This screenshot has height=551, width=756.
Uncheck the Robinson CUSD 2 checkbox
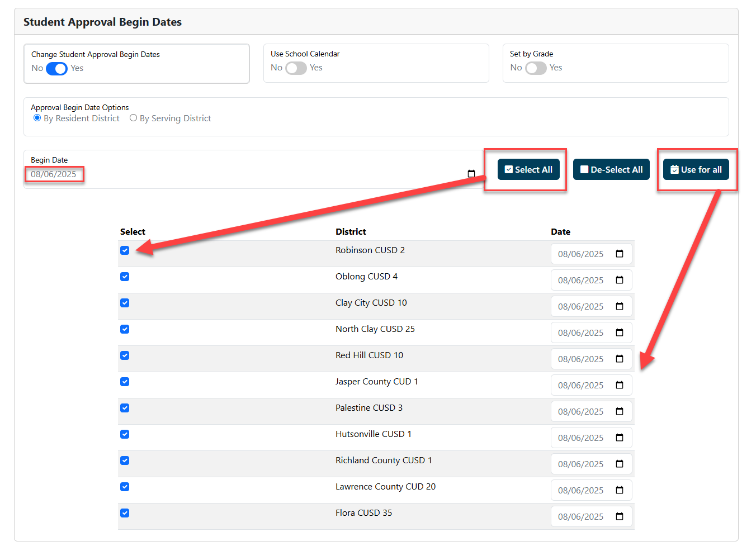(x=125, y=250)
